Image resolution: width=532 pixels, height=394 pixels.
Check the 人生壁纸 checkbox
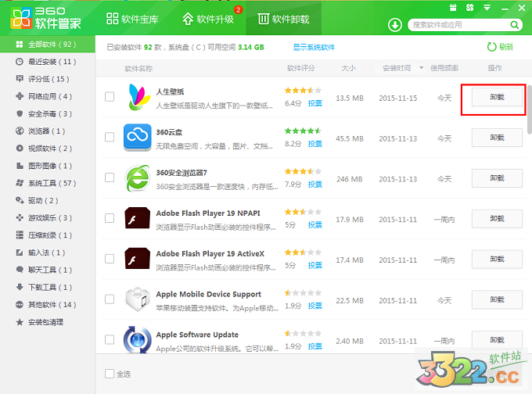click(110, 97)
